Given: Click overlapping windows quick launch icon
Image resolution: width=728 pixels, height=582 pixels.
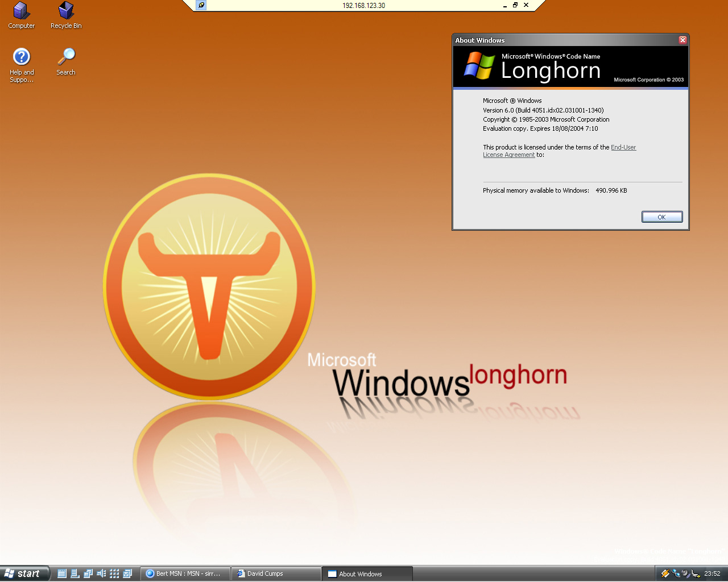Looking at the screenshot, I should point(88,573).
